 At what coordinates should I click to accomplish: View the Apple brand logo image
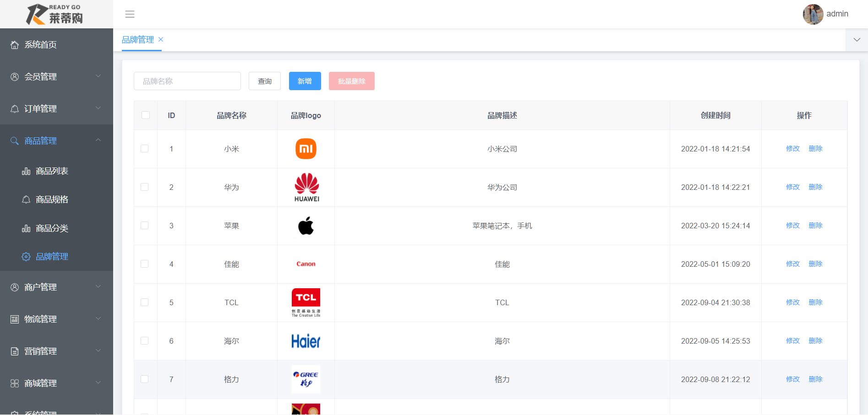click(x=306, y=226)
